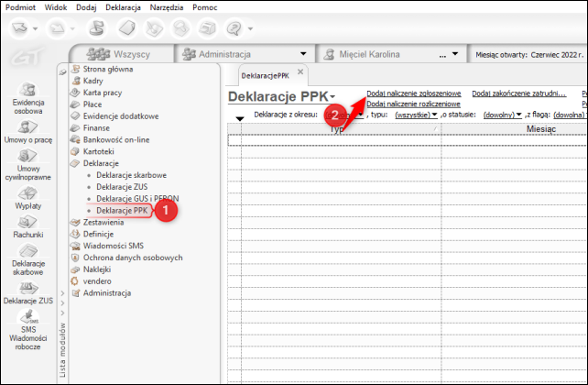Open Umowy o pracę sidebar icon

[28, 132]
